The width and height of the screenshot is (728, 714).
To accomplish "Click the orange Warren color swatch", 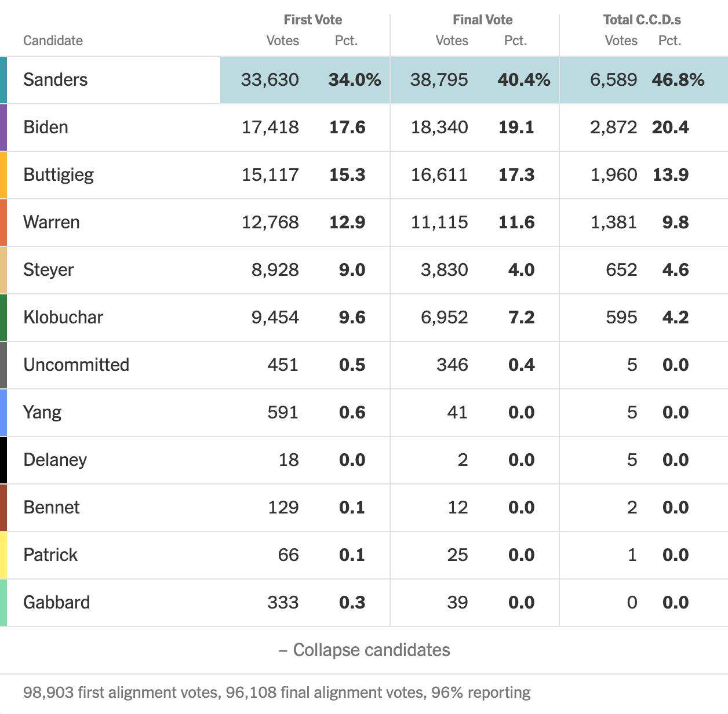I will click(3, 223).
